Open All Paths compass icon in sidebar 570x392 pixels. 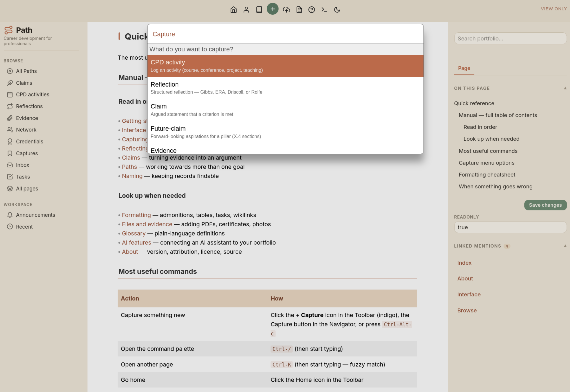tap(10, 71)
